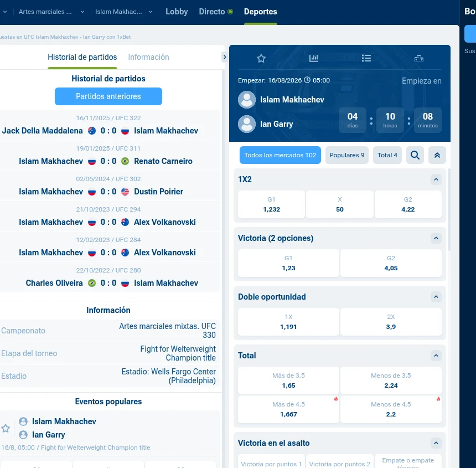Screen dimensions: 476x468
Task: Click the fire icon on Menos de 4.5
Action: (438, 399)
